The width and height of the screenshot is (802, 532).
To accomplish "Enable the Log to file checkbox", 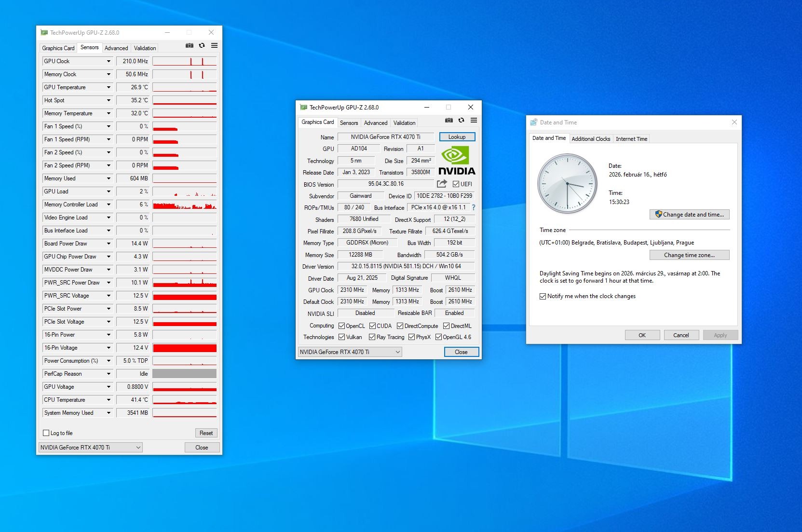I will click(x=46, y=433).
